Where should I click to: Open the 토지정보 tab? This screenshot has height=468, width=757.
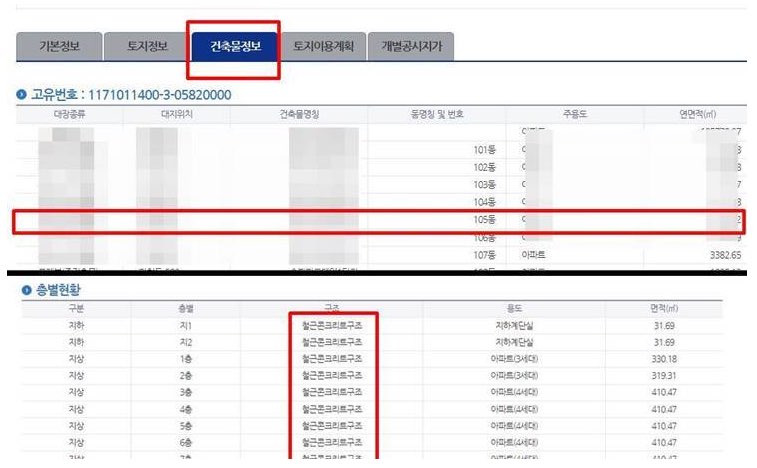click(x=147, y=46)
